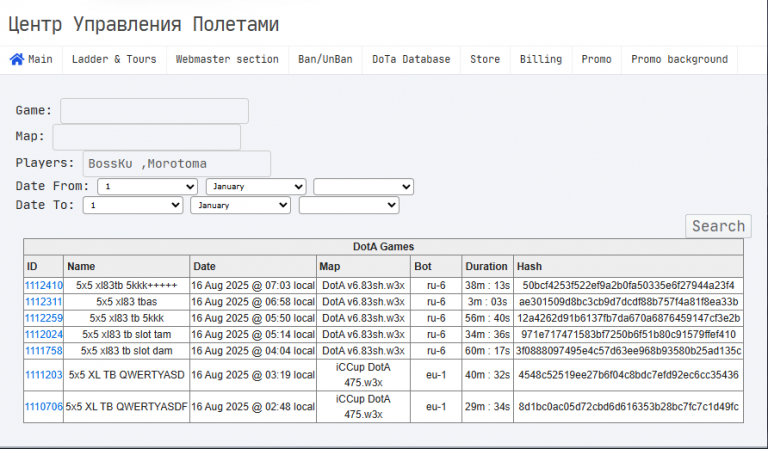Click duration cell 60m : 17s
Screen dimensions: 768x449
(487, 351)
